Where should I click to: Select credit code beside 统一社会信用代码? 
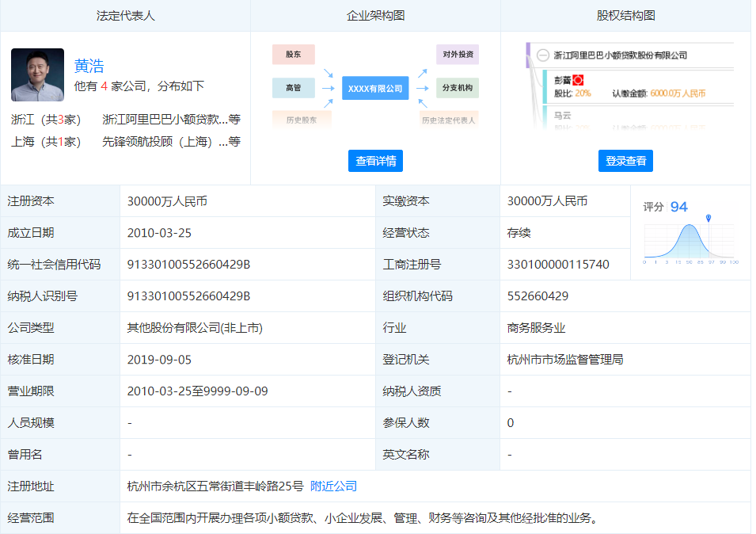[x=188, y=265]
